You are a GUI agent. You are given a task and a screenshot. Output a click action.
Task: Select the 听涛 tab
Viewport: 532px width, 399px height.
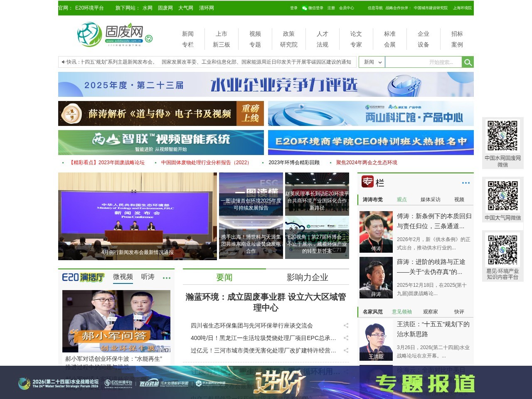tap(148, 277)
